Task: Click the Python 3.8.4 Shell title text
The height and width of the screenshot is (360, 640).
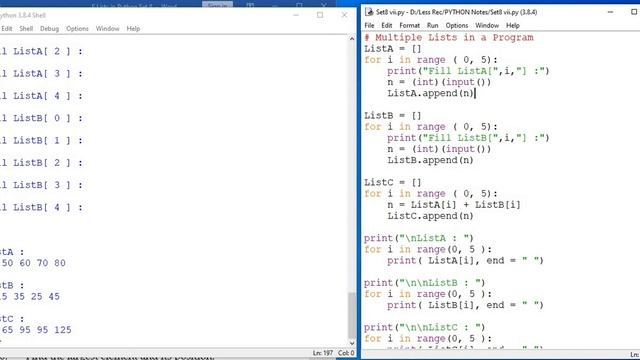Action: pyautogui.click(x=23, y=15)
